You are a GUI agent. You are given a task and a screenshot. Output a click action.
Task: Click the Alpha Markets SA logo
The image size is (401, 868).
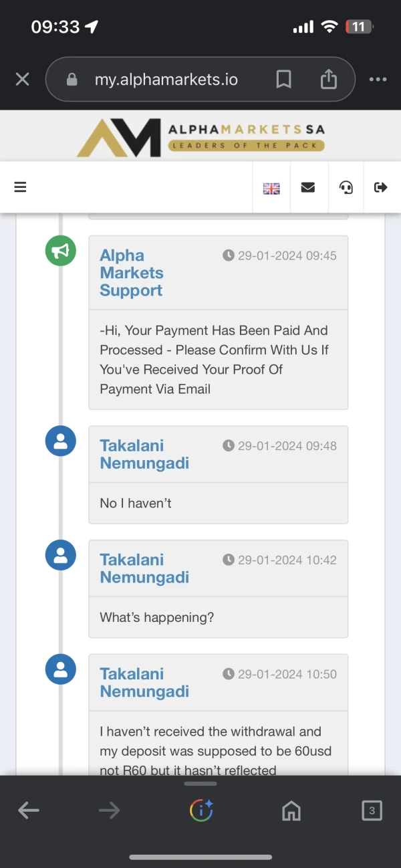(x=200, y=137)
